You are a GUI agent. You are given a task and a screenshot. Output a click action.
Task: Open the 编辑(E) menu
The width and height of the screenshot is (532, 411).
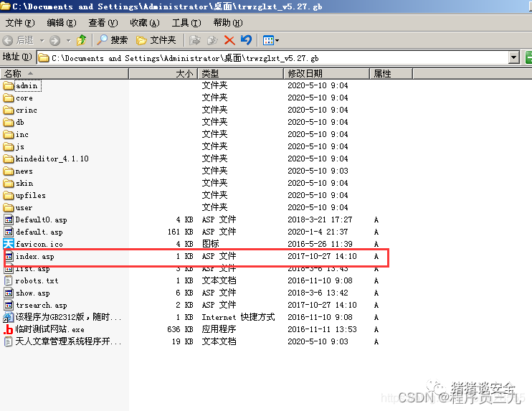[62, 23]
